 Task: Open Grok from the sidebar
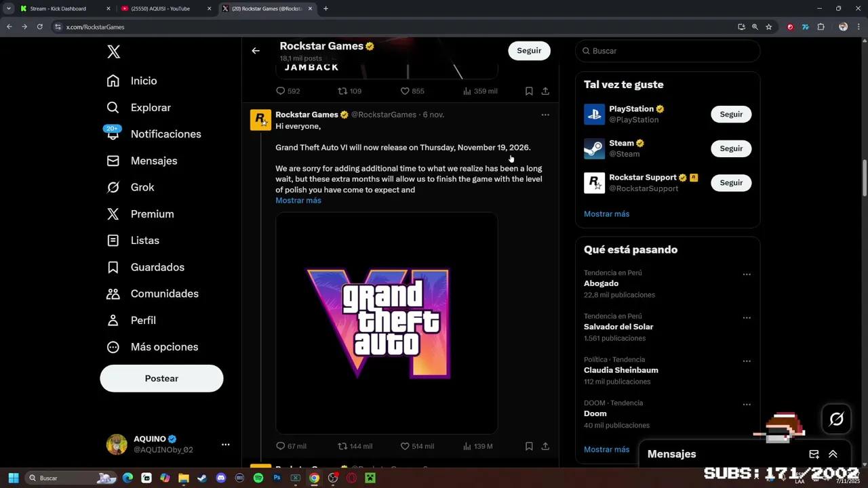tap(131, 187)
